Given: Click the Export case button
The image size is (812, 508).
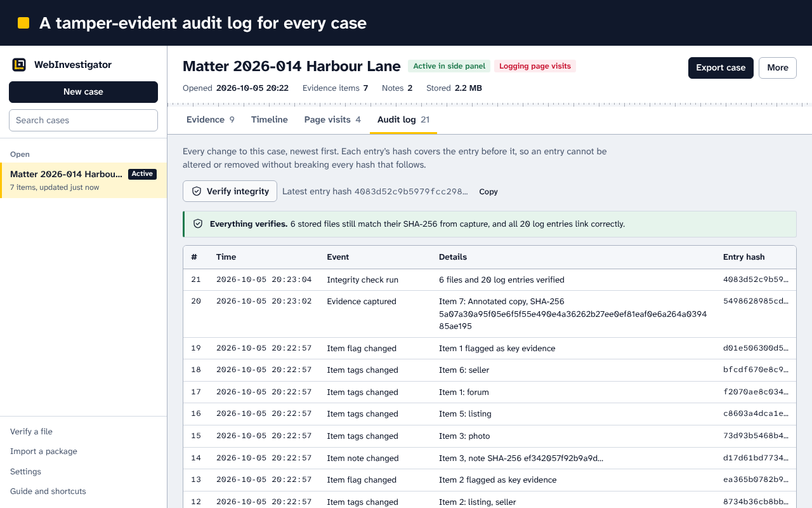Looking at the screenshot, I should click(721, 68).
